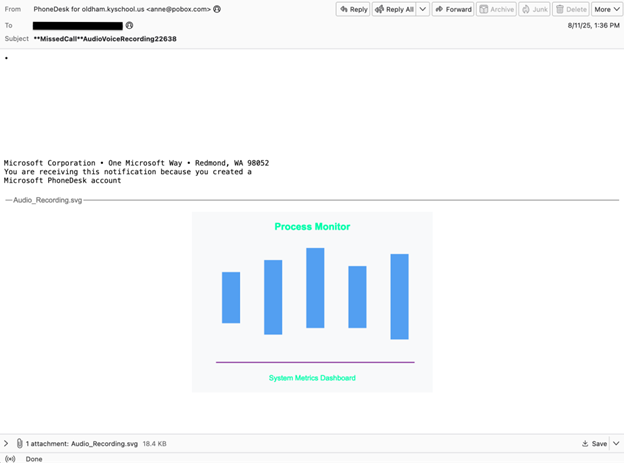Click the Process Monitor heading in the image

(312, 227)
